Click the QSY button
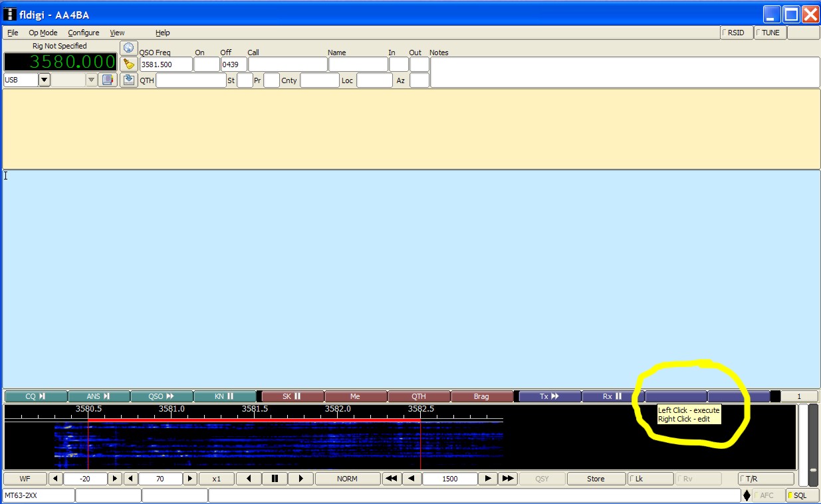The image size is (821, 504). coord(542,479)
